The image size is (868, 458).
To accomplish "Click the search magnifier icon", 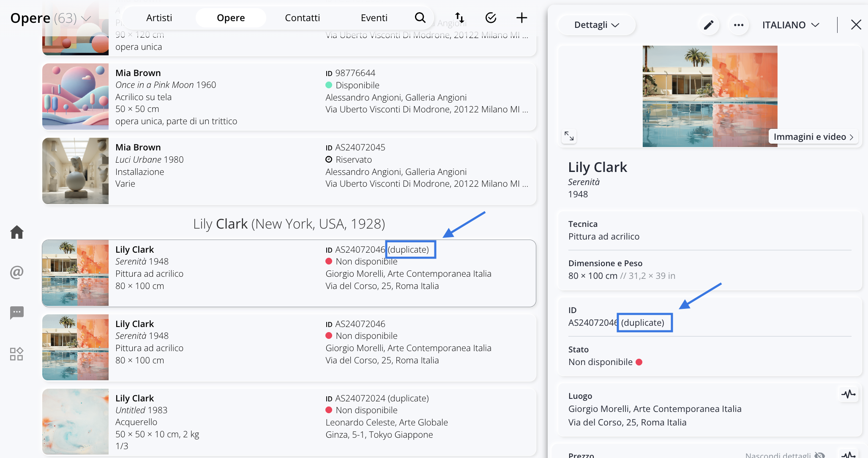I will 420,18.
